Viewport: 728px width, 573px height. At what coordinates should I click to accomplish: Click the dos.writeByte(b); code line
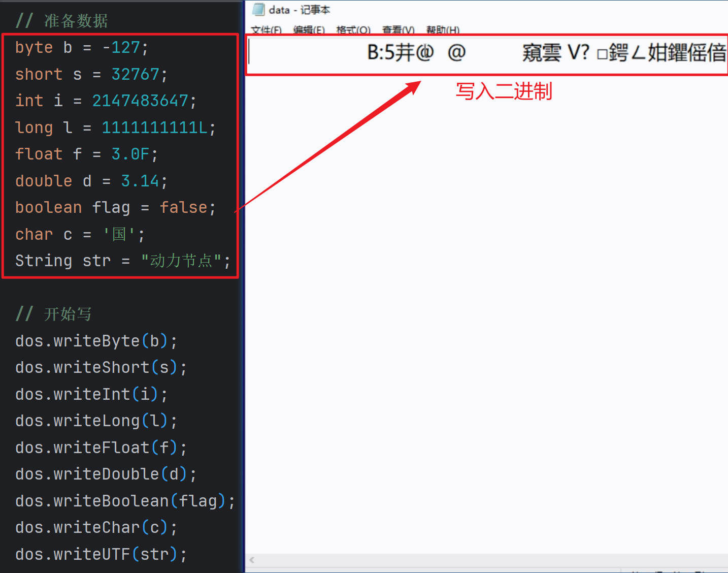95,341
